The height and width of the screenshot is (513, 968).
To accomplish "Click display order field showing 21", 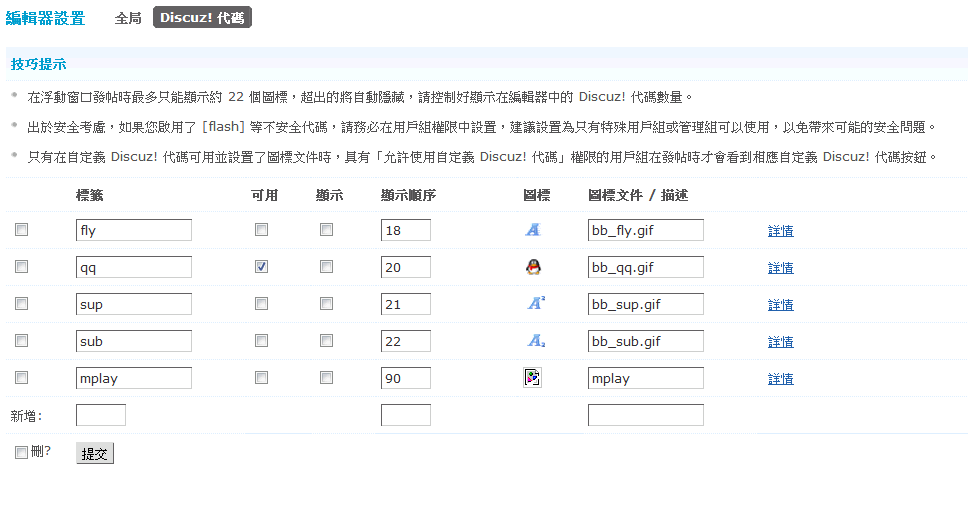I will click(x=406, y=304).
